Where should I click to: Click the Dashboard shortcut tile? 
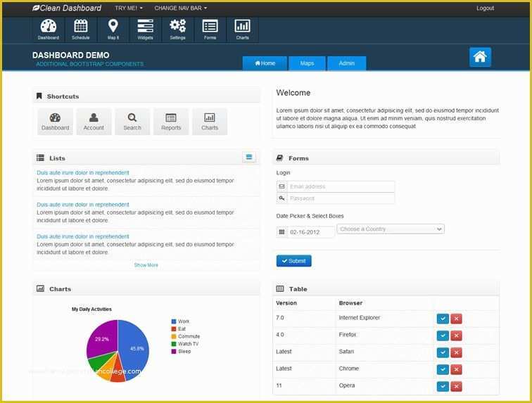pyautogui.click(x=55, y=122)
